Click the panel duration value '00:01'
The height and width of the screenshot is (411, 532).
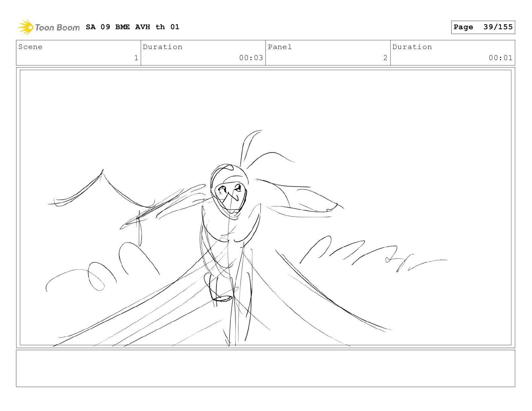click(500, 58)
